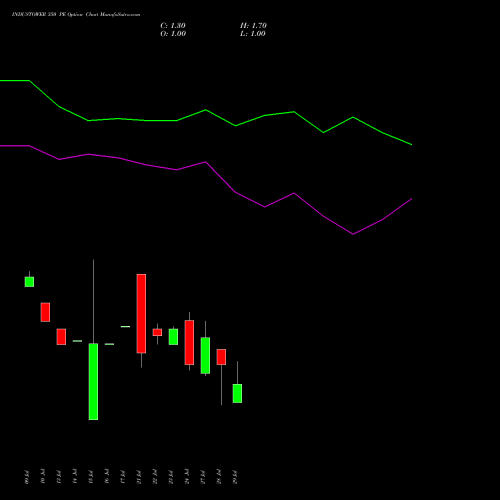This screenshot has width=500, height=500.
Task: Select the green candle for 23 Jul
Action: click(173, 337)
